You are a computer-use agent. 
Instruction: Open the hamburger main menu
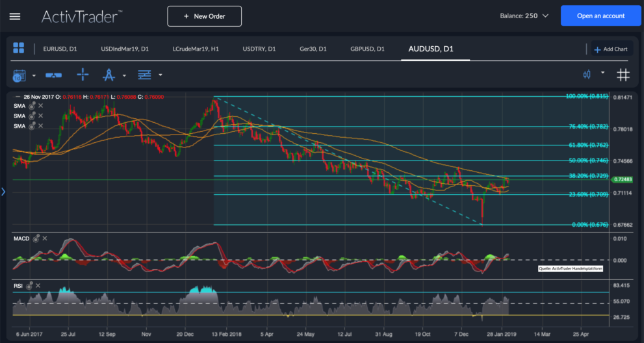tap(15, 16)
